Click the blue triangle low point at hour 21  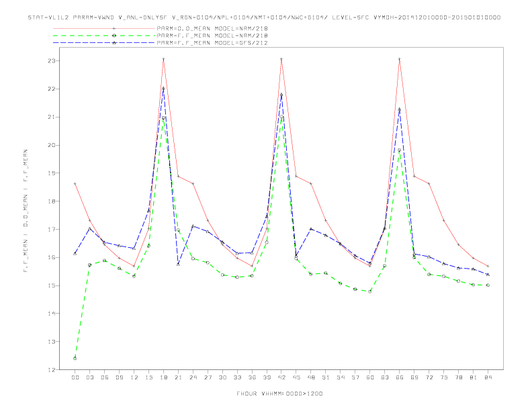pyautogui.click(x=178, y=264)
